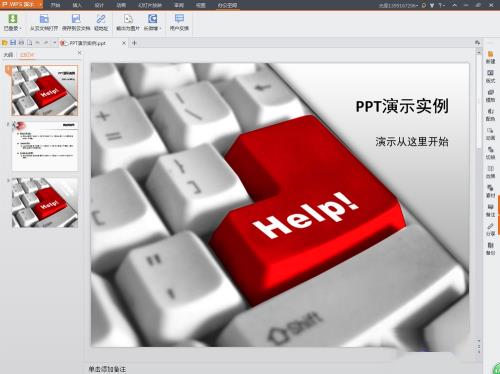Screen dimensions: 500x374
Task: Click 保存到云文档 save to cloud icon
Action: point(76,19)
